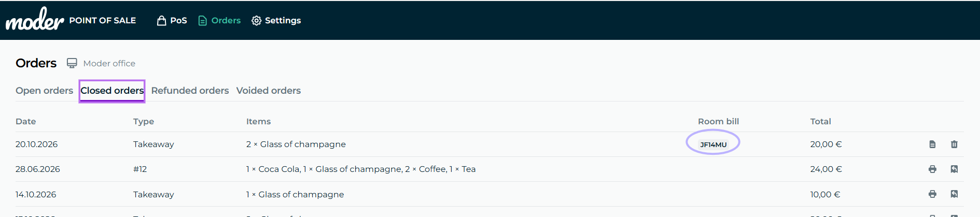Open Settings from the top bar
The height and width of the screenshot is (217, 980).
[276, 20]
